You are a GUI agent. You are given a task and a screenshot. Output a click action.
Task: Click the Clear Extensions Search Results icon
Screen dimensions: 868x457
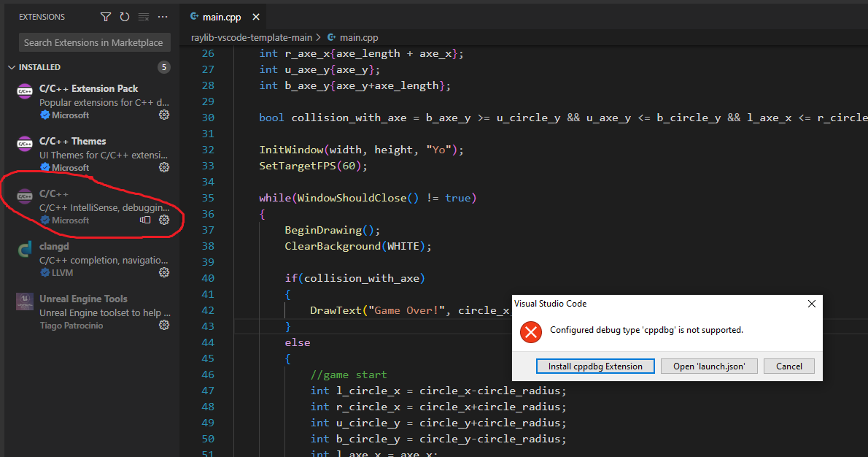tap(143, 16)
